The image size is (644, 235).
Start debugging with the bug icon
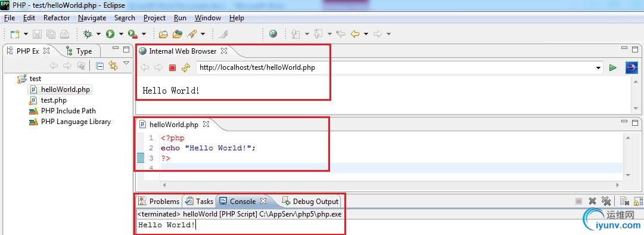tap(88, 34)
